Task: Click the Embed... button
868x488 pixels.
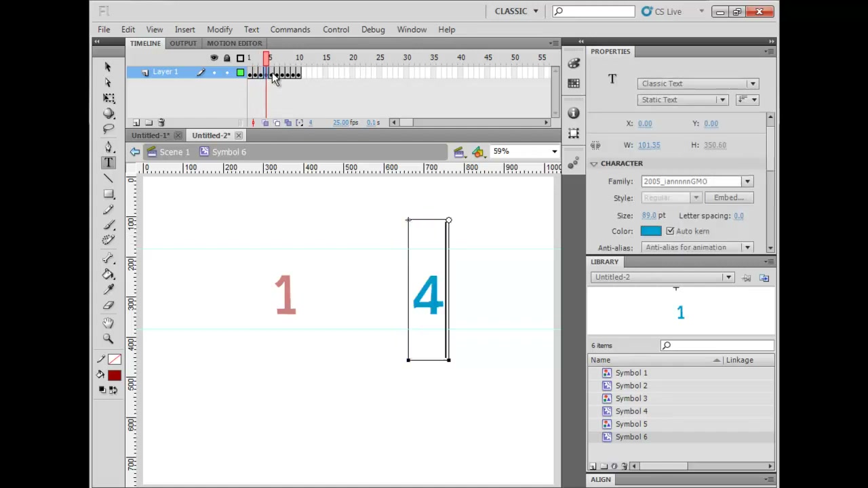Action: click(729, 198)
